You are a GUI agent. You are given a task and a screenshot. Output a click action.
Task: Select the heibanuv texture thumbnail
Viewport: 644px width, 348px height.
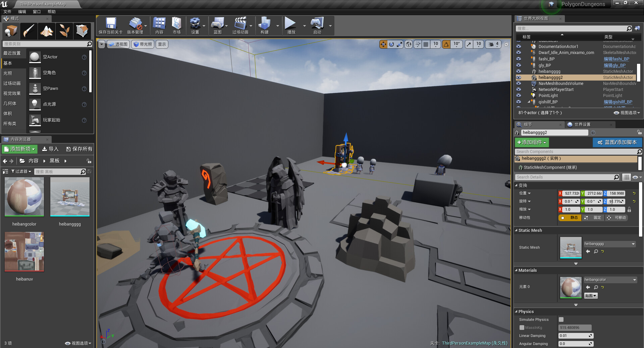[x=24, y=252]
